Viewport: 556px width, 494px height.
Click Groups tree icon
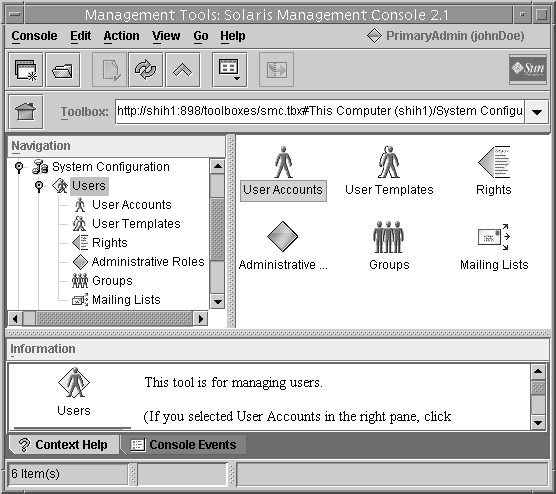80,281
